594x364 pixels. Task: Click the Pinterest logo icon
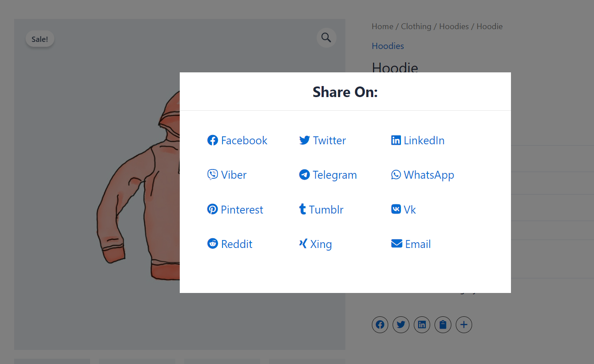click(212, 209)
